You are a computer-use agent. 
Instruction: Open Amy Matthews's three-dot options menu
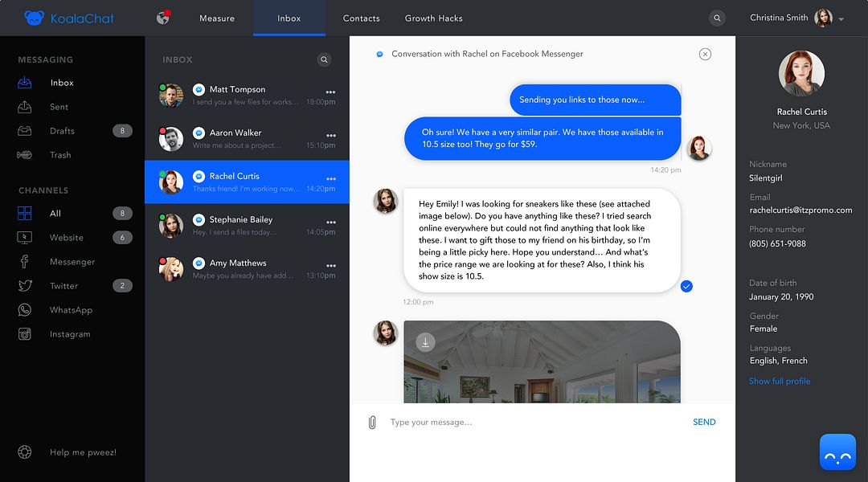pos(330,265)
